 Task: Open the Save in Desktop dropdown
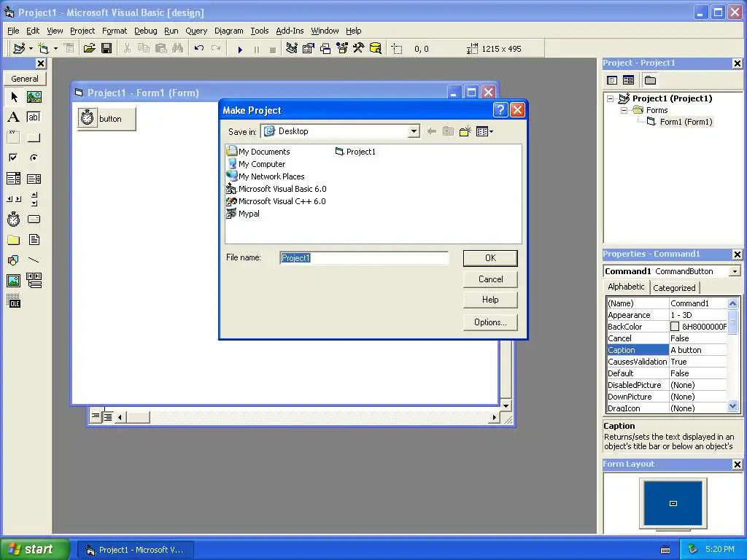(414, 131)
